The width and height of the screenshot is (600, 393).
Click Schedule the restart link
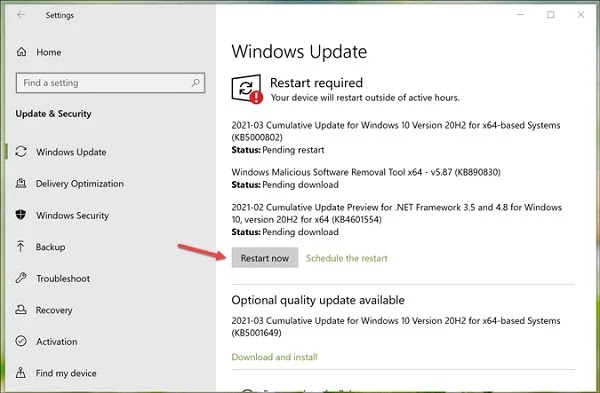tap(347, 258)
